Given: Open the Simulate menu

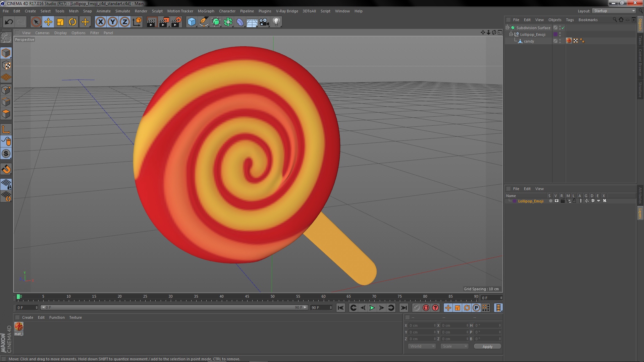Looking at the screenshot, I should (123, 11).
